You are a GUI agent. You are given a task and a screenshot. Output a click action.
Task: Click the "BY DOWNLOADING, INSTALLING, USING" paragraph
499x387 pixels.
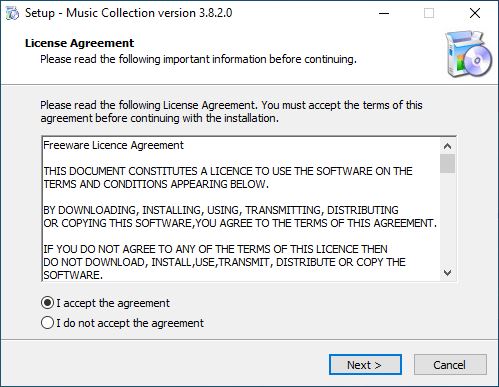(240, 216)
